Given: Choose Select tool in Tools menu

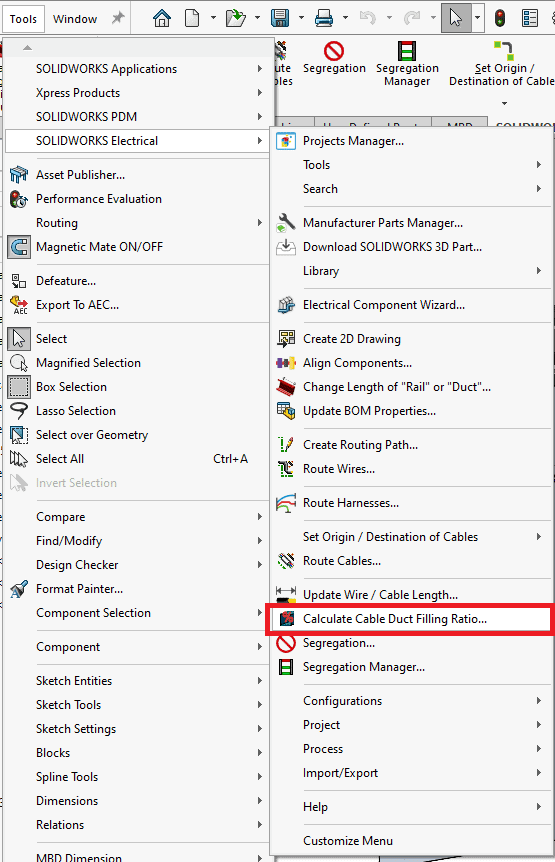Looking at the screenshot, I should (x=137, y=339).
